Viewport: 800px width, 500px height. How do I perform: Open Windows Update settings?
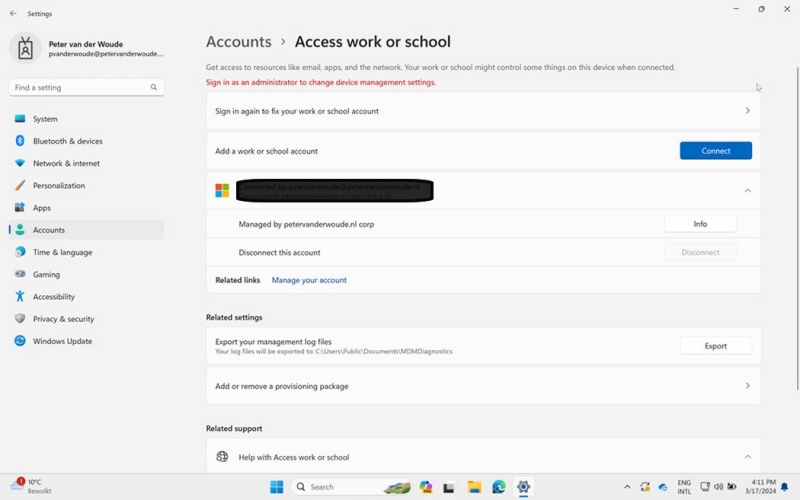point(86,341)
